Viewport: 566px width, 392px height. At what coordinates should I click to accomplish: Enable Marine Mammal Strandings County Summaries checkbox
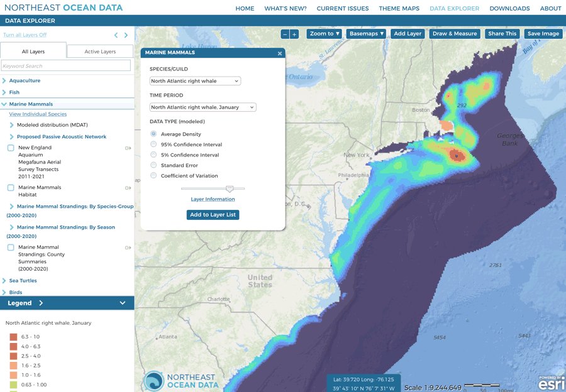[11, 248]
